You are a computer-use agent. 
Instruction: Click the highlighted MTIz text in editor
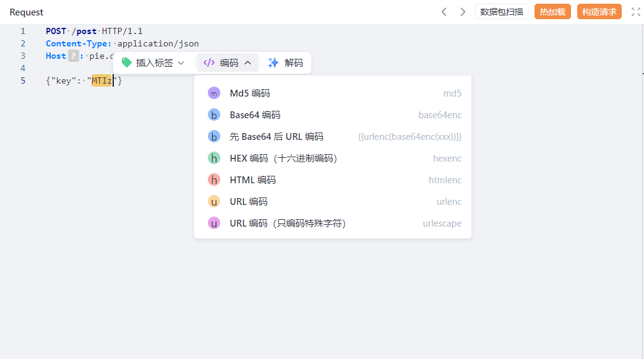pos(101,80)
